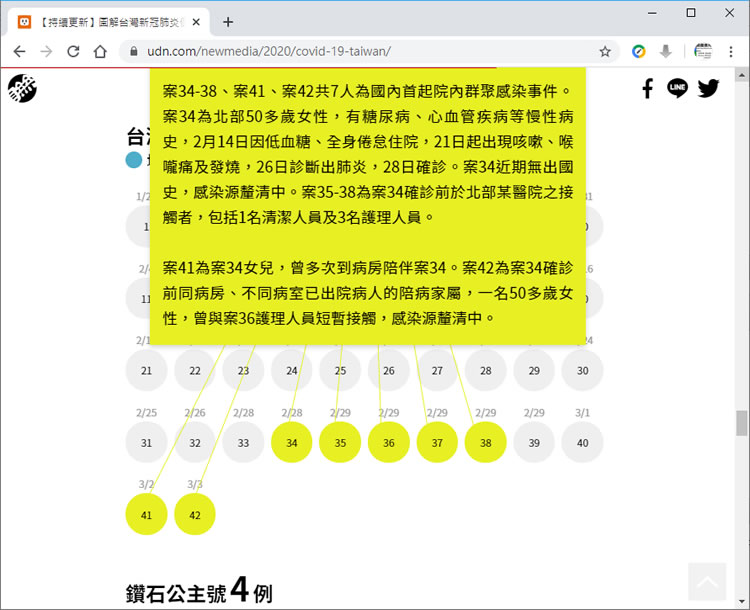Select yellow case circle 38
This screenshot has height=610, width=750.
click(x=485, y=443)
